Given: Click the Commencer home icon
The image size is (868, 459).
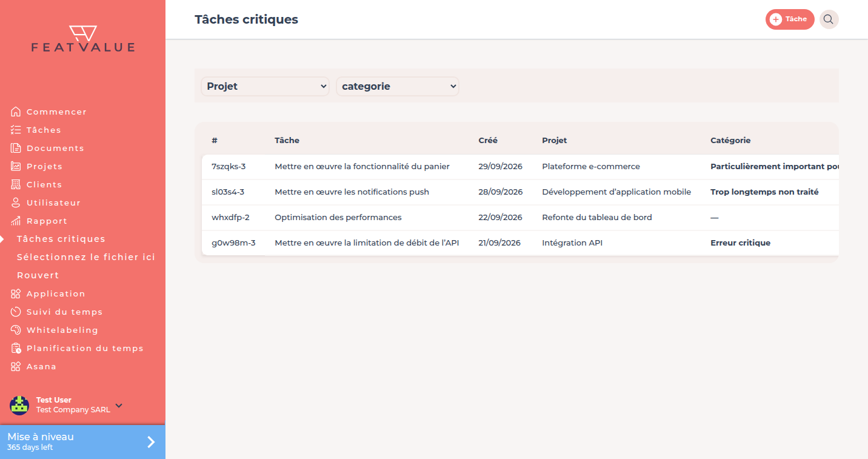Looking at the screenshot, I should click(16, 112).
